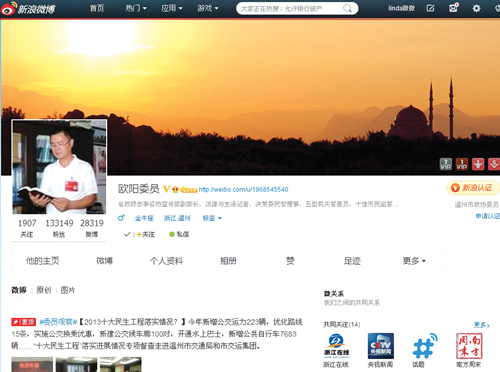500x372 pixels.
Task: Click the gray VIP 2 badge on cover
Action: [x=446, y=164]
